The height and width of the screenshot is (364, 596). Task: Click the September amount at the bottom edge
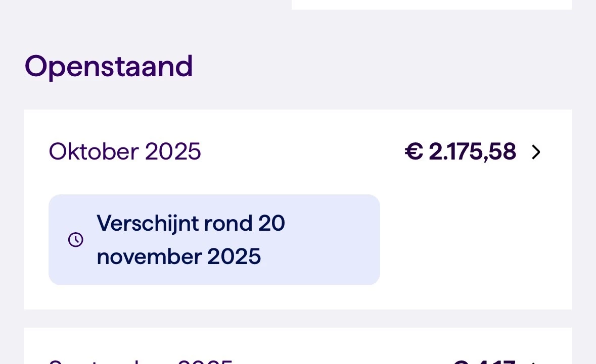click(484, 361)
